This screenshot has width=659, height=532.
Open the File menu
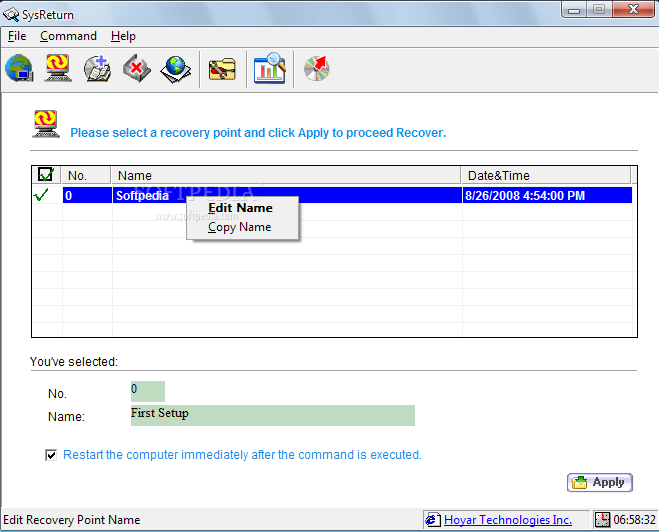pos(17,36)
